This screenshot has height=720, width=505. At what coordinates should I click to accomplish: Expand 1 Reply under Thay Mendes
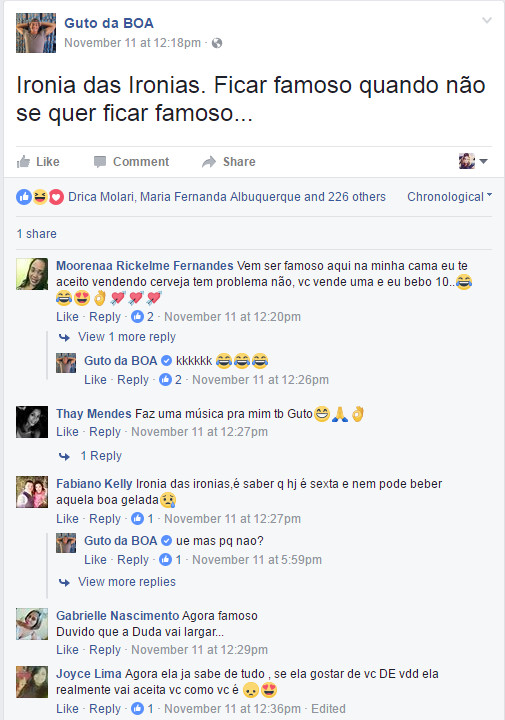101,456
